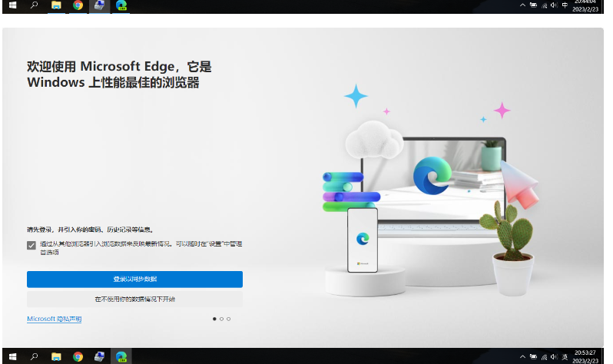
Task: Click the device tray icon on lower taskbar
Action: tap(533, 356)
